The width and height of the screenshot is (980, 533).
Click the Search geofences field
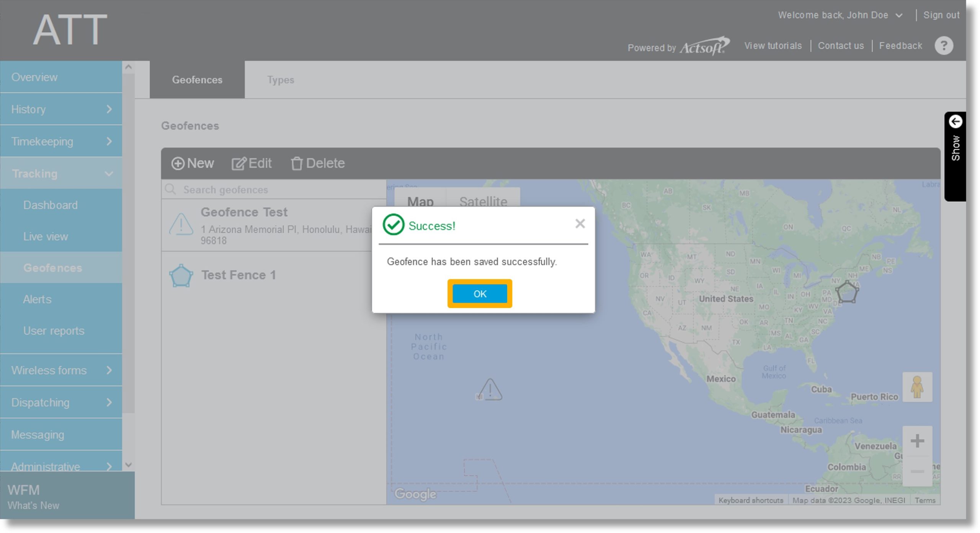274,189
